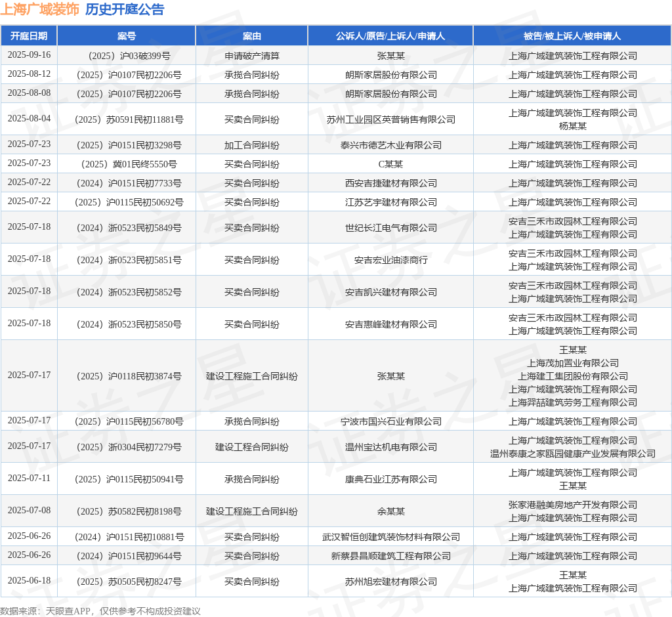Click plaintiff 安吉凯兴建材有限公司

[x=391, y=292]
